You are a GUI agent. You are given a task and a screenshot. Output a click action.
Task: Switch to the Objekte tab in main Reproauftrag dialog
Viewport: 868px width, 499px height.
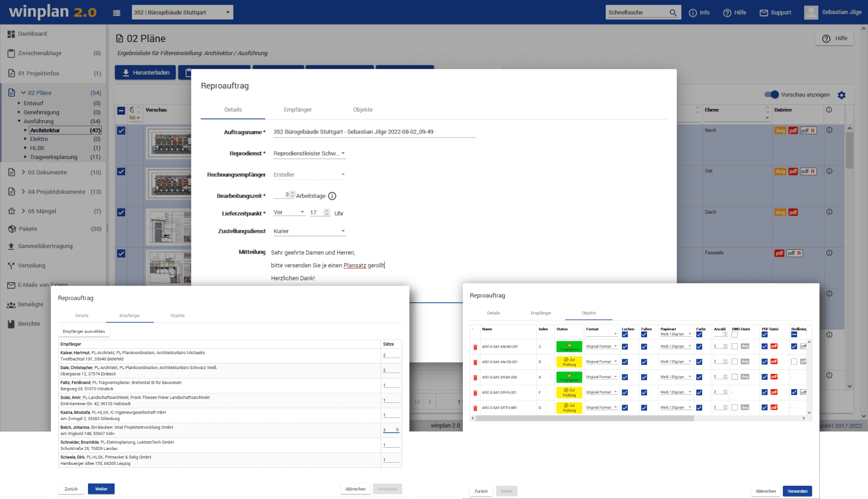click(x=362, y=110)
